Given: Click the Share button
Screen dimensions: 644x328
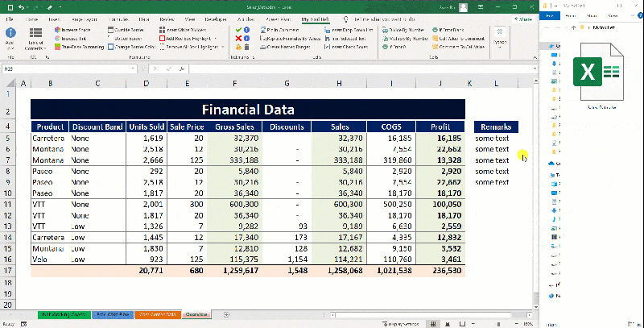Looking at the screenshot, I should (522, 19).
